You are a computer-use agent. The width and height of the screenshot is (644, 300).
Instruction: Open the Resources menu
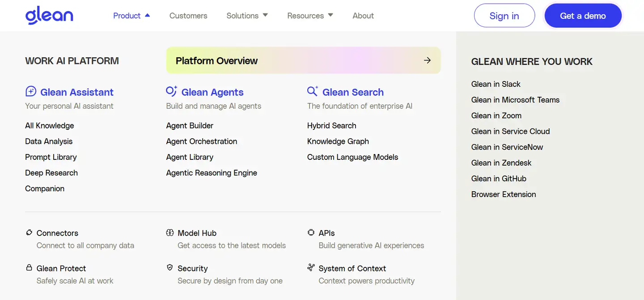(x=305, y=16)
